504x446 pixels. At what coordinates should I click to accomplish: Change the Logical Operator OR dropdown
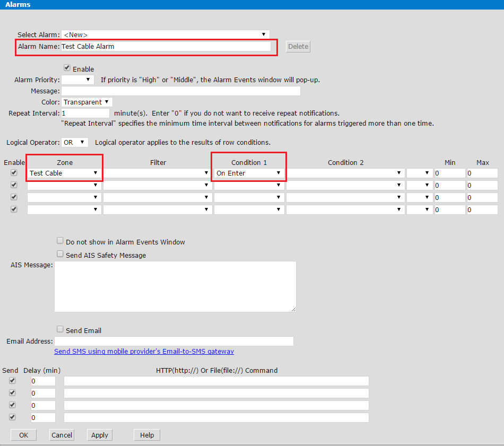(x=74, y=142)
